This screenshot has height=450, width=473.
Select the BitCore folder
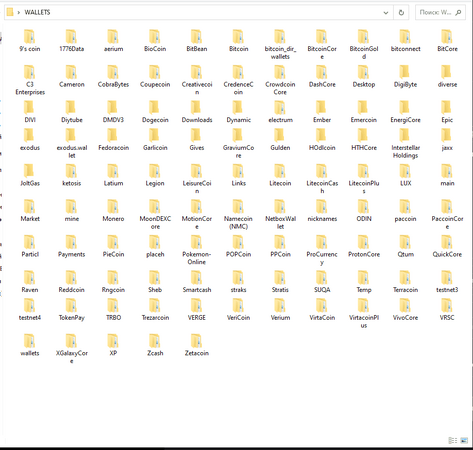(447, 41)
